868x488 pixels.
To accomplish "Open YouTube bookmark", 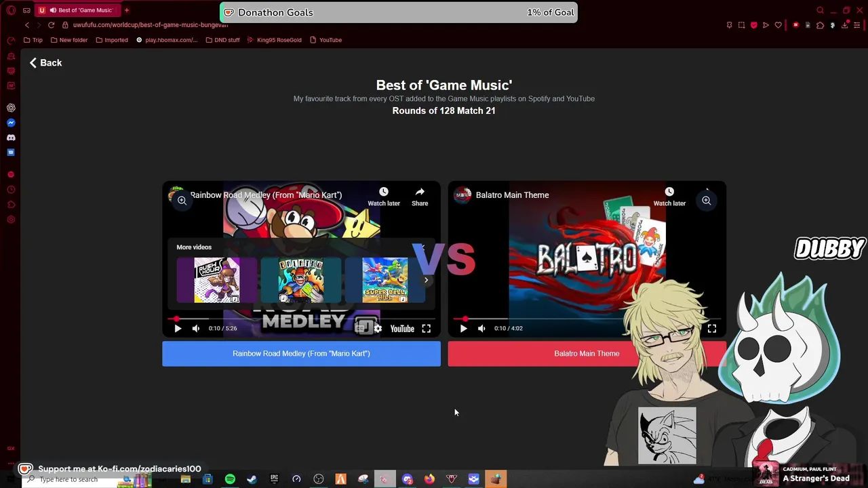I will [x=325, y=40].
